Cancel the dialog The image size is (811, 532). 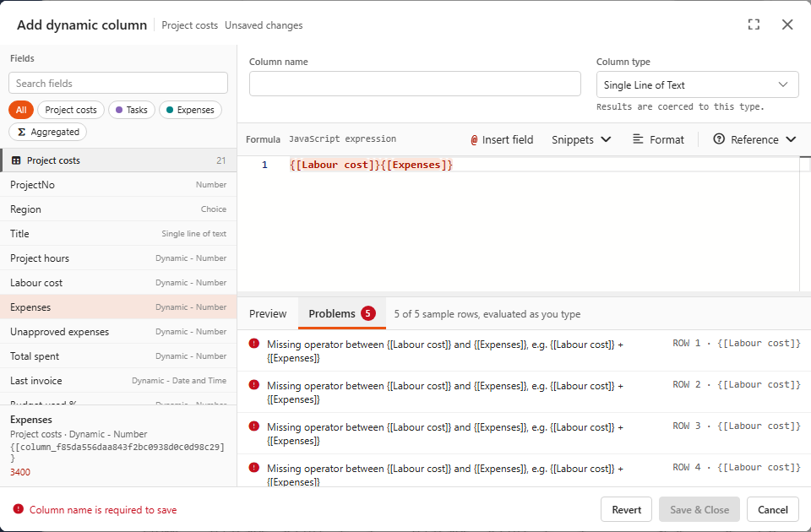click(x=773, y=510)
